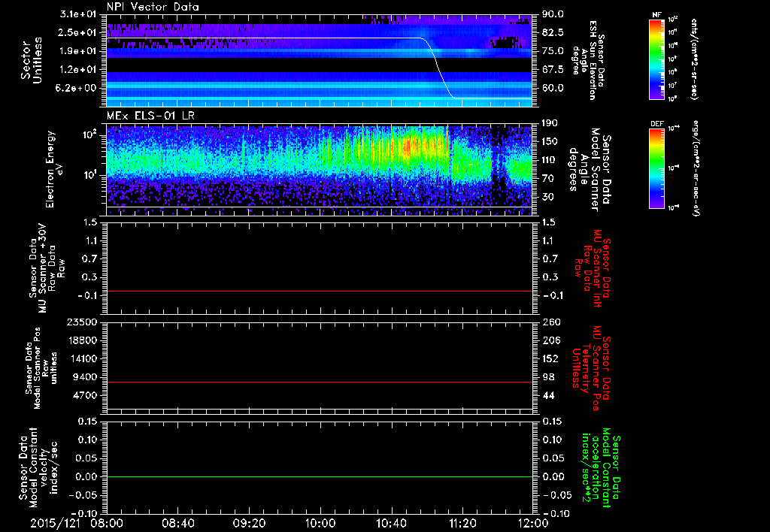
Task: Click the Sector Unitless axis label
Action: (30, 59)
